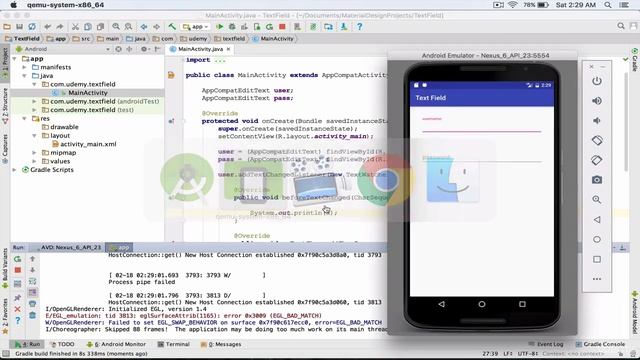Click the Find magnifier toolbar icon
The height and width of the screenshot is (360, 640).
(x=116, y=27)
